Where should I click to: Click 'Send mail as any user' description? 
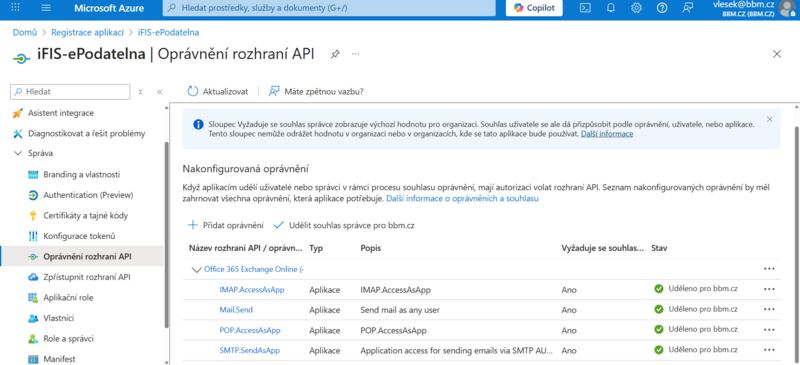tap(400, 310)
